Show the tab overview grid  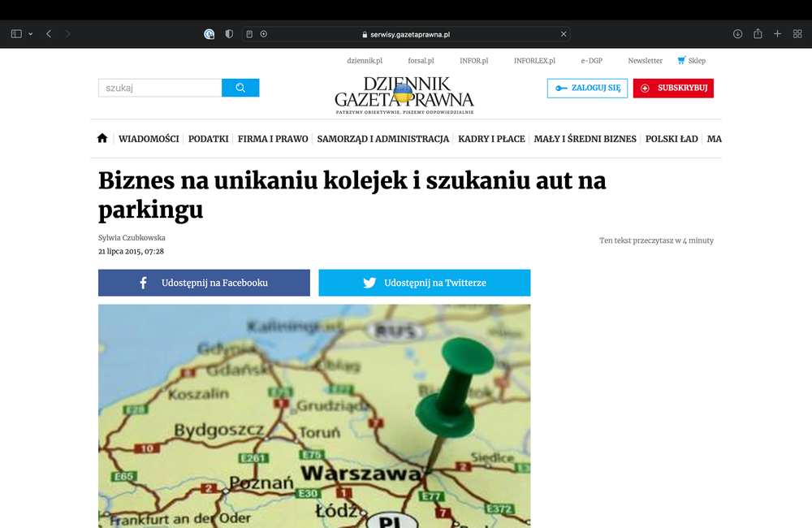pos(797,33)
